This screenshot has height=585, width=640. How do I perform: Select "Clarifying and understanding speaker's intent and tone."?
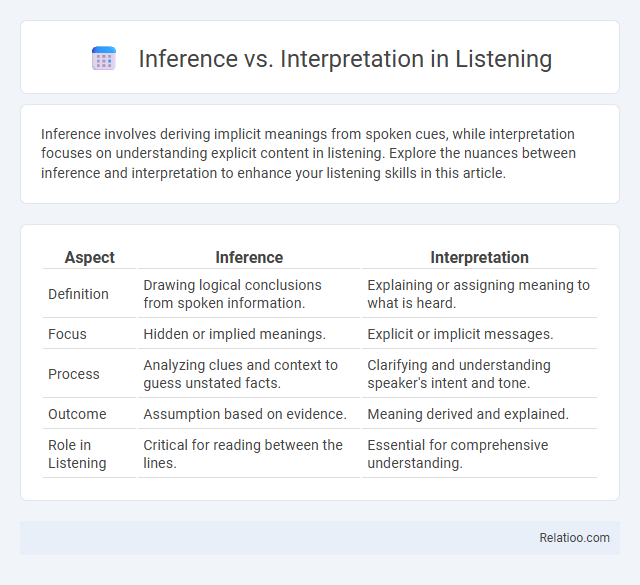459,374
